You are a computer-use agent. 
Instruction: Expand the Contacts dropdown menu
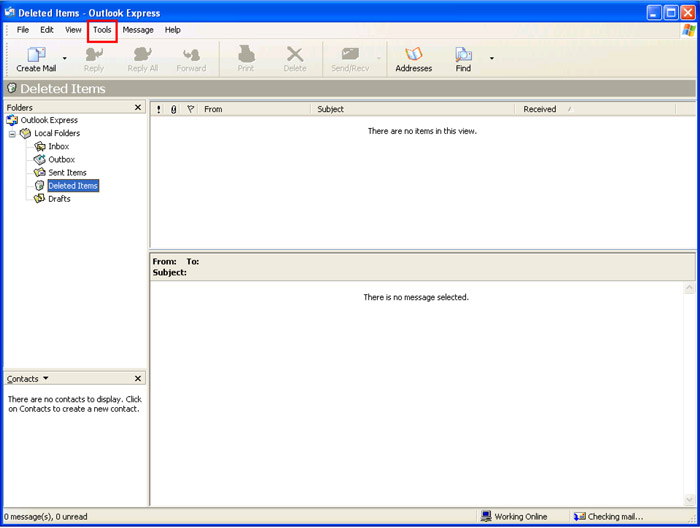(x=45, y=379)
